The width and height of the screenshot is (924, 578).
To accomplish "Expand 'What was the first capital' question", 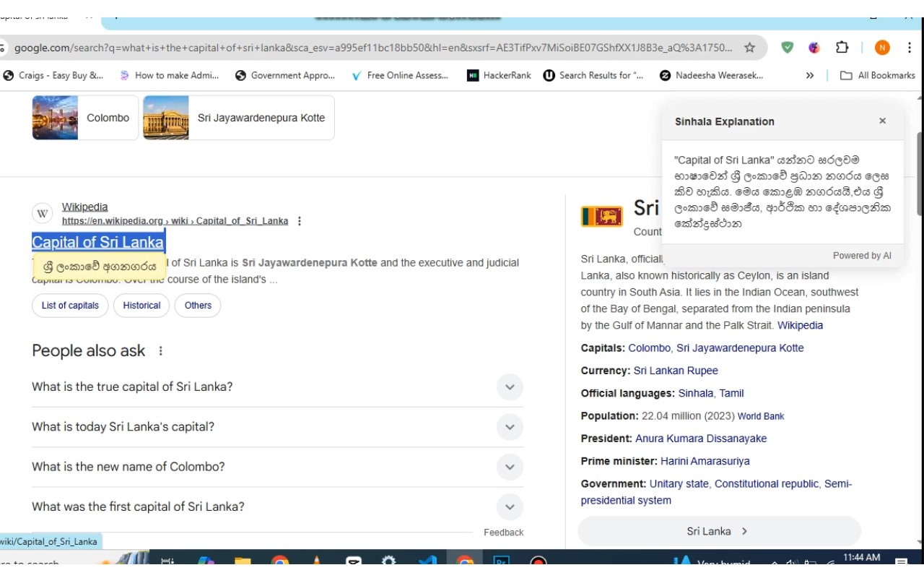I will tap(277, 506).
